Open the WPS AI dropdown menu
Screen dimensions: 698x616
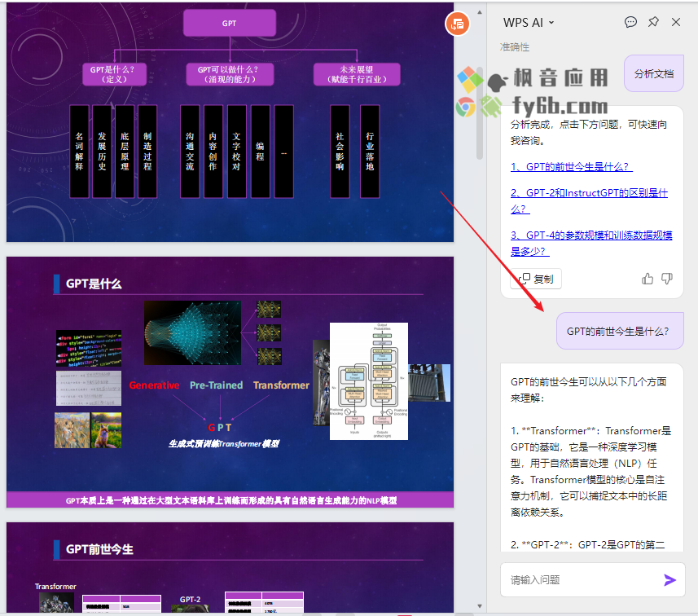pyautogui.click(x=529, y=22)
